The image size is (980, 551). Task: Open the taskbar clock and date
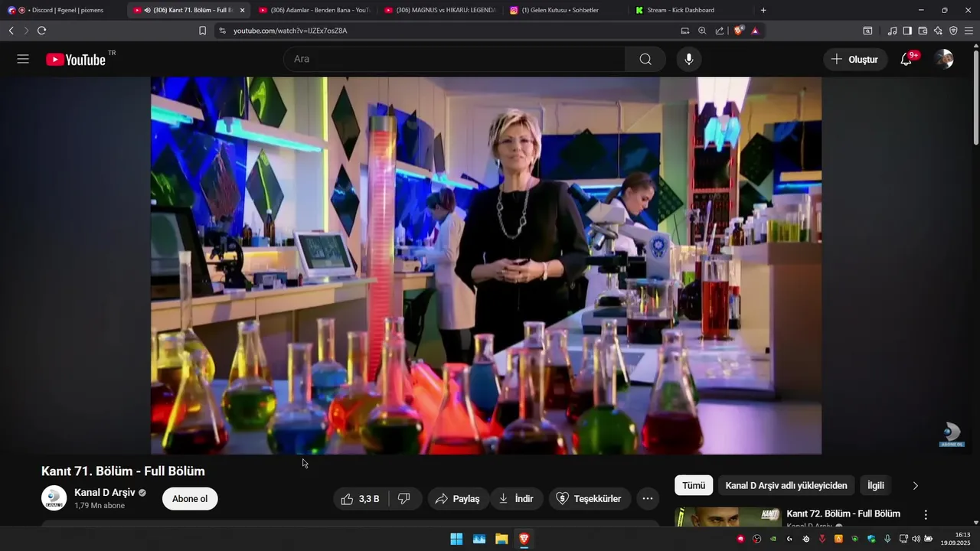[x=955, y=539]
